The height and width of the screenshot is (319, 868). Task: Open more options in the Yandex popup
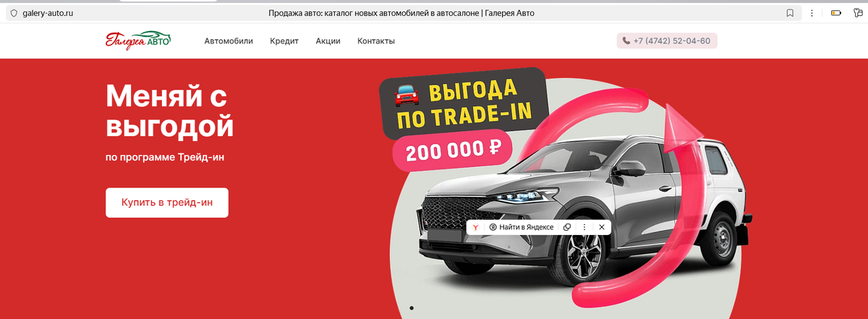[584, 227]
